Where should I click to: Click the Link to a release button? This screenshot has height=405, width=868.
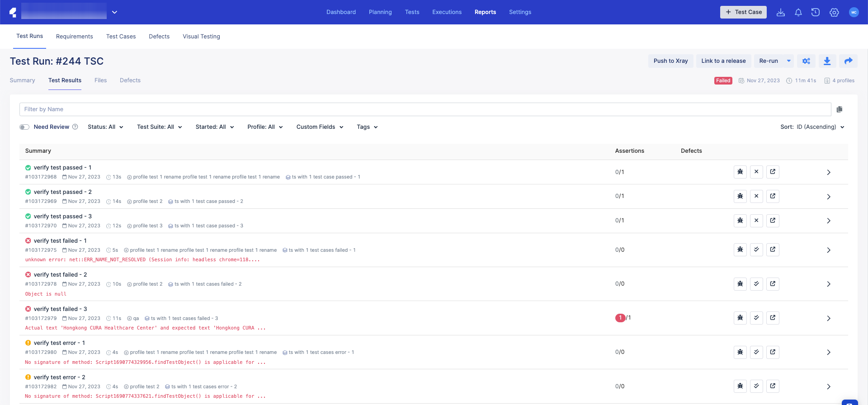723,61
